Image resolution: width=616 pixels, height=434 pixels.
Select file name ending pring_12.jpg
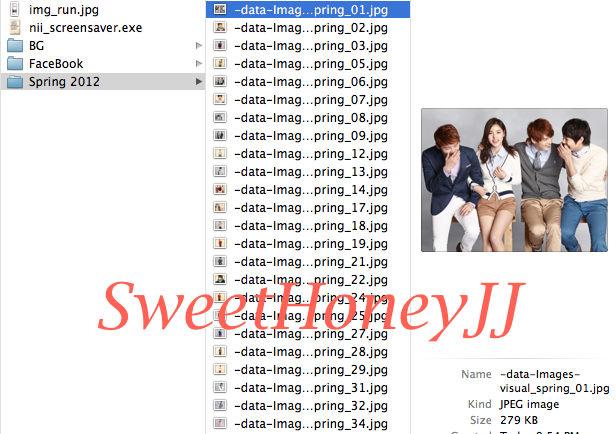click(x=311, y=154)
